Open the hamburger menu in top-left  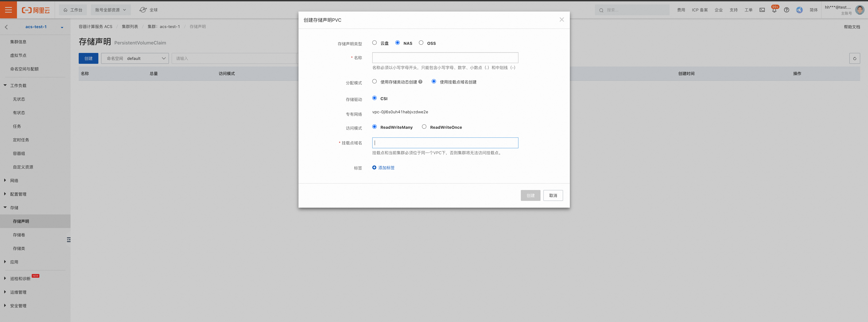[8, 10]
